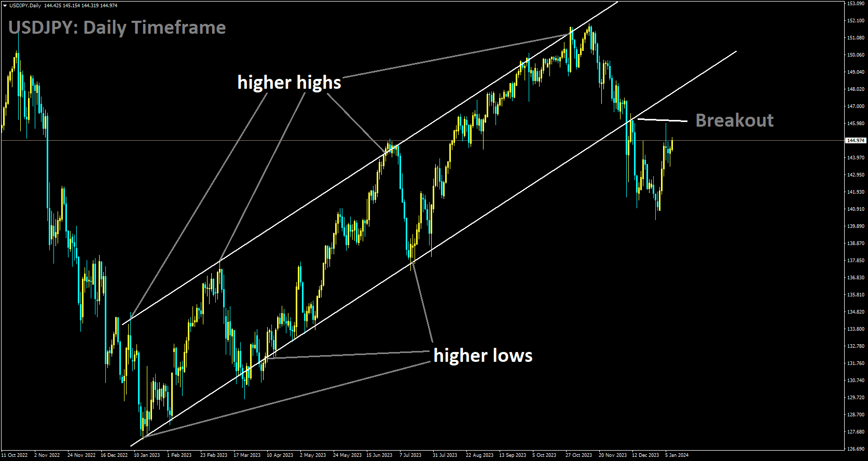Click the 145.980 price axis label
The width and height of the screenshot is (868, 461).
coord(856,124)
